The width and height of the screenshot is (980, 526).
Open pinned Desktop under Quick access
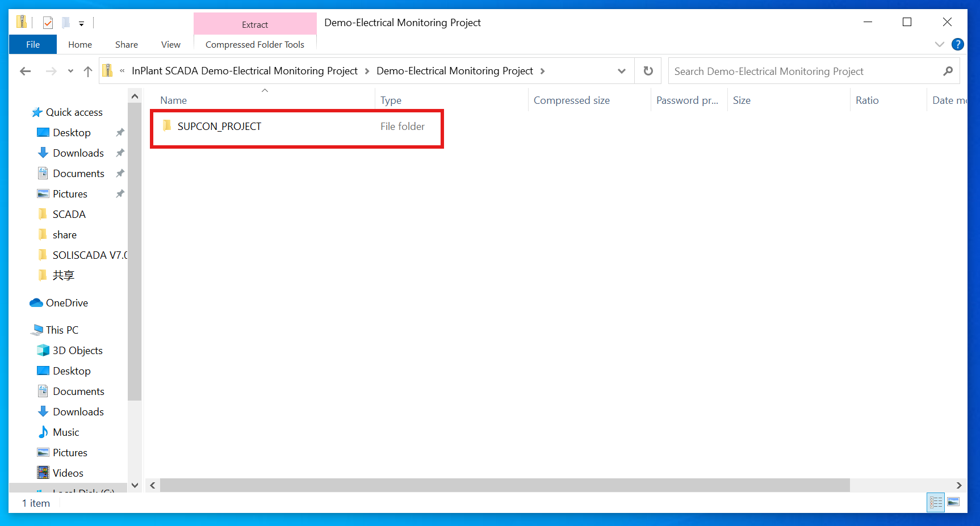(x=72, y=133)
